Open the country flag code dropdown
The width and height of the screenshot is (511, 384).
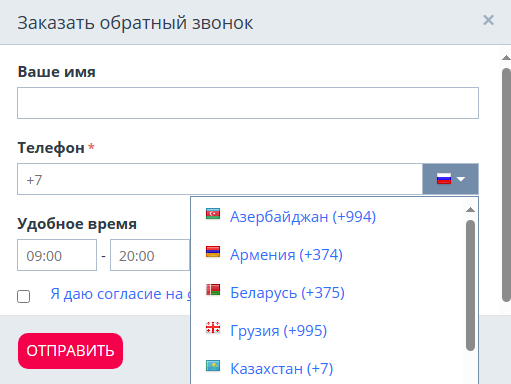450,179
